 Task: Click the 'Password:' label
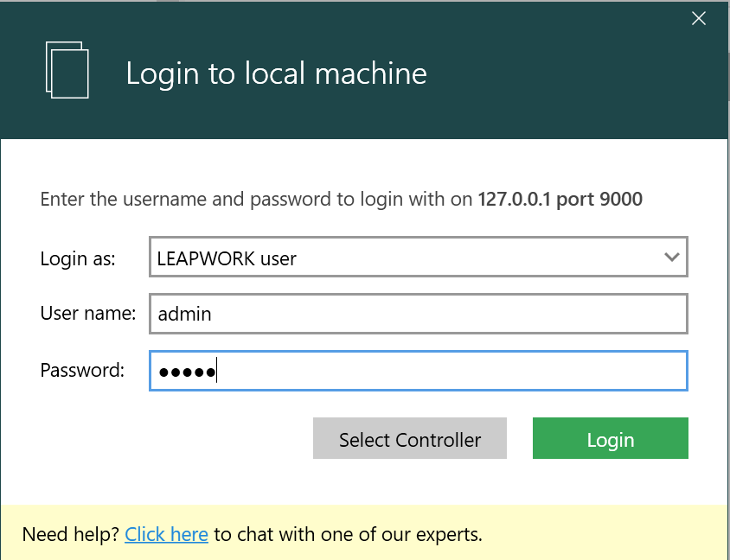pos(82,371)
